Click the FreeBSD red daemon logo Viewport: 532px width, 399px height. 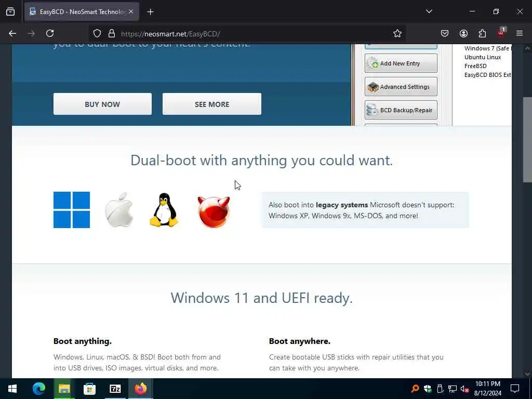click(x=214, y=212)
